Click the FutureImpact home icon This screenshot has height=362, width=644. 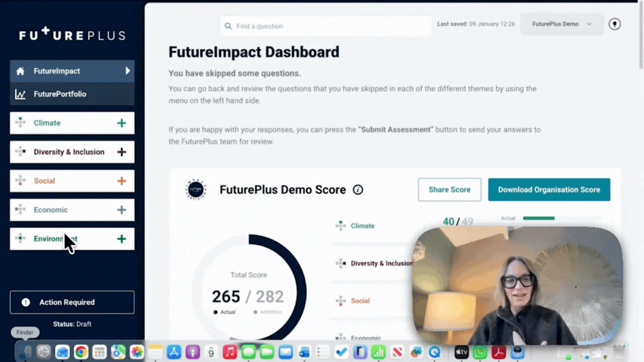click(x=21, y=71)
